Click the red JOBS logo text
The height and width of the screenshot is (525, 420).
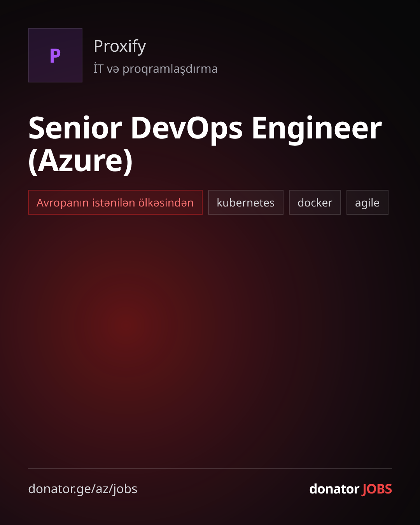[377, 489]
